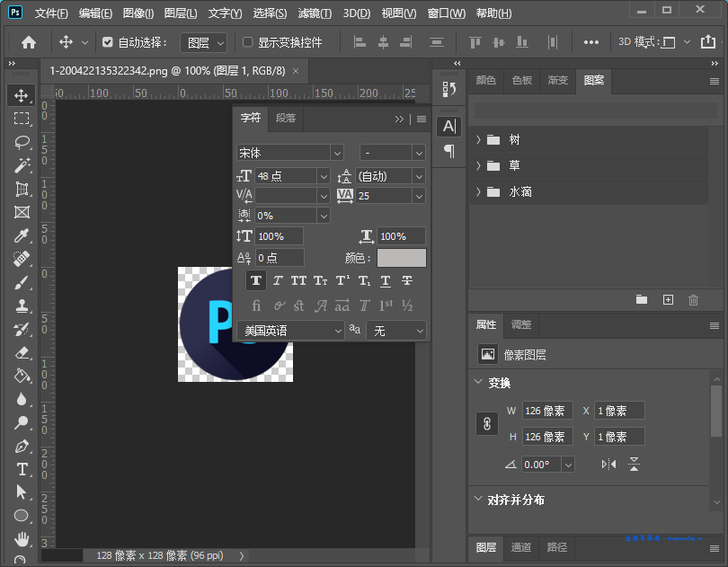Create a new pattern
The image size is (728, 567).
tap(668, 299)
